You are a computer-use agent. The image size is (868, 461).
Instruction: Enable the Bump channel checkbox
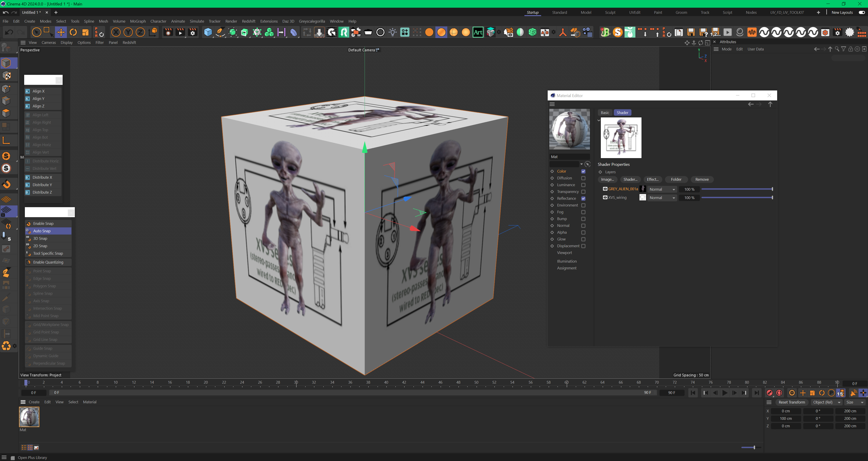(x=583, y=219)
